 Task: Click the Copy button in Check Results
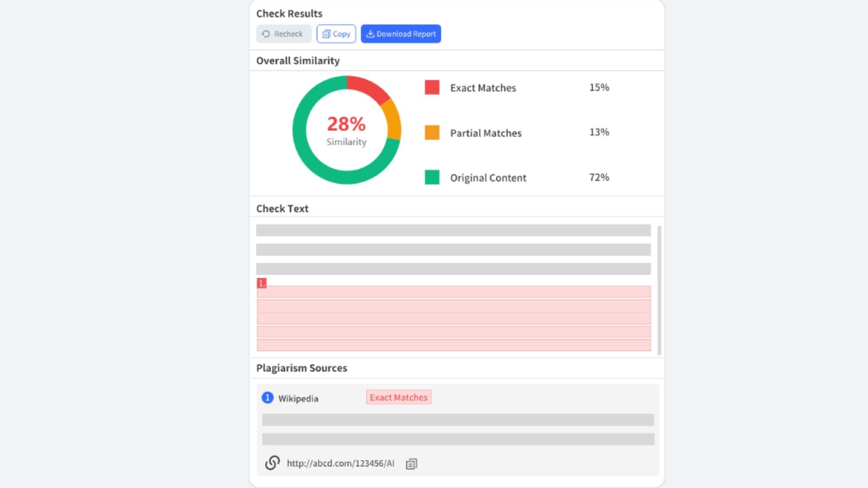[336, 34]
